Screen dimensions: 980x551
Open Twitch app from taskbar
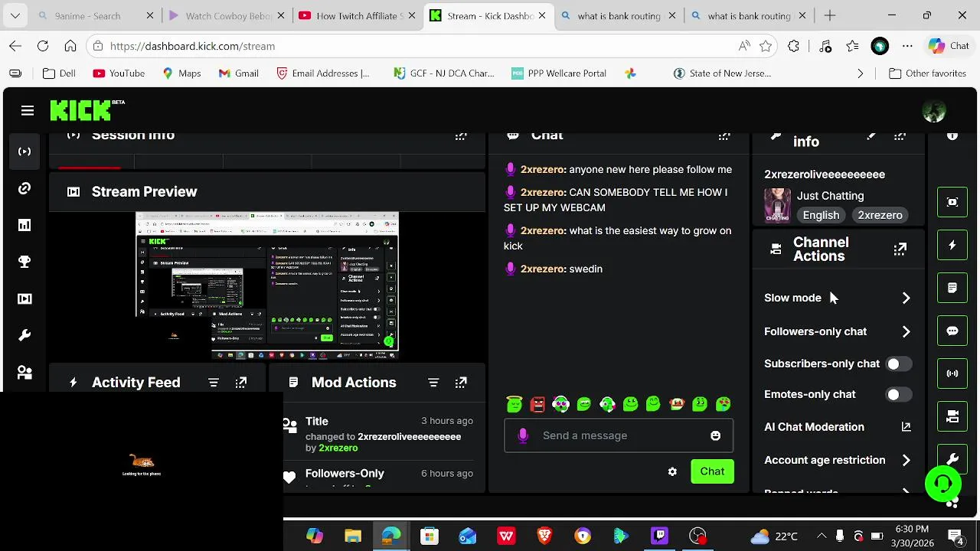659,536
